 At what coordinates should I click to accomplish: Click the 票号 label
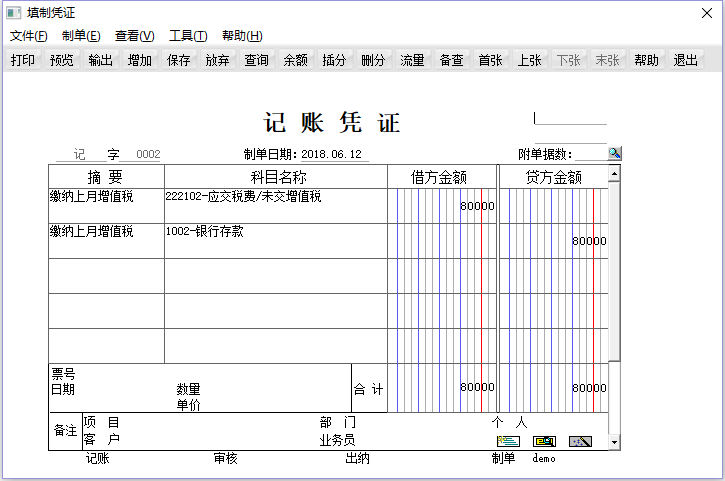[63, 374]
